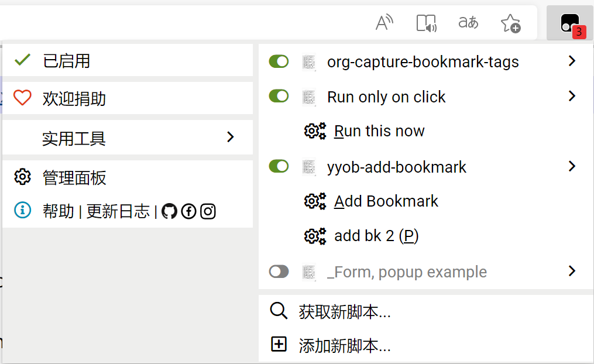
Task: Disable the org-capture-bookmark-tags script toggle
Action: tap(279, 61)
